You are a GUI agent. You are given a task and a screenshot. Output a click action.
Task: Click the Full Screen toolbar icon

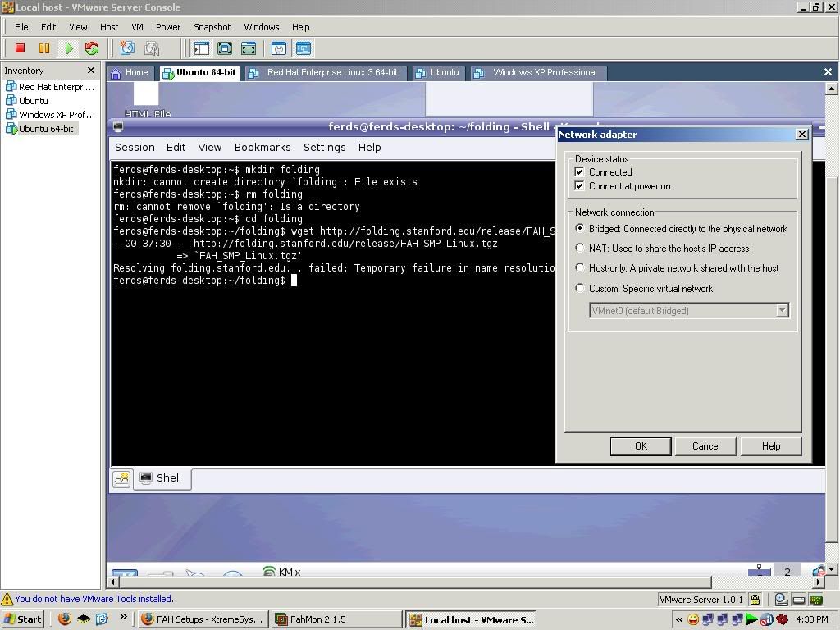click(x=225, y=48)
